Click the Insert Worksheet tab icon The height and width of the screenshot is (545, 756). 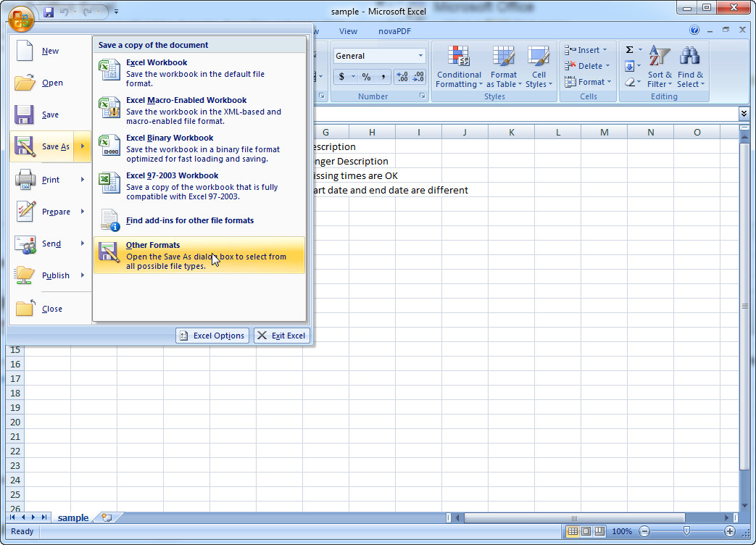click(x=107, y=517)
